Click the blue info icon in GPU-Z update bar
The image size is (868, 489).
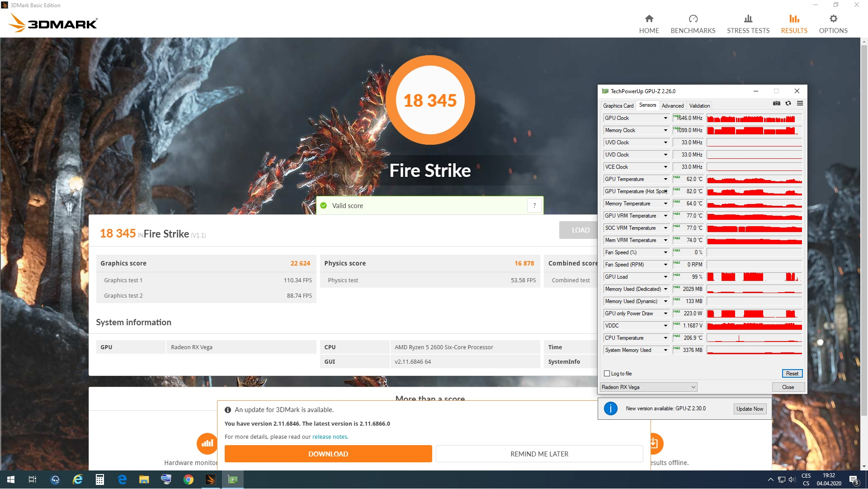610,408
